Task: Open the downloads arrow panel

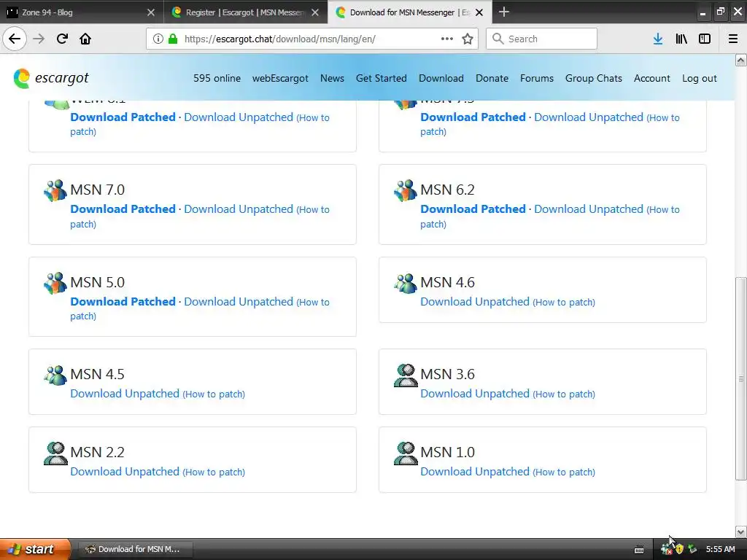Action: [x=658, y=39]
